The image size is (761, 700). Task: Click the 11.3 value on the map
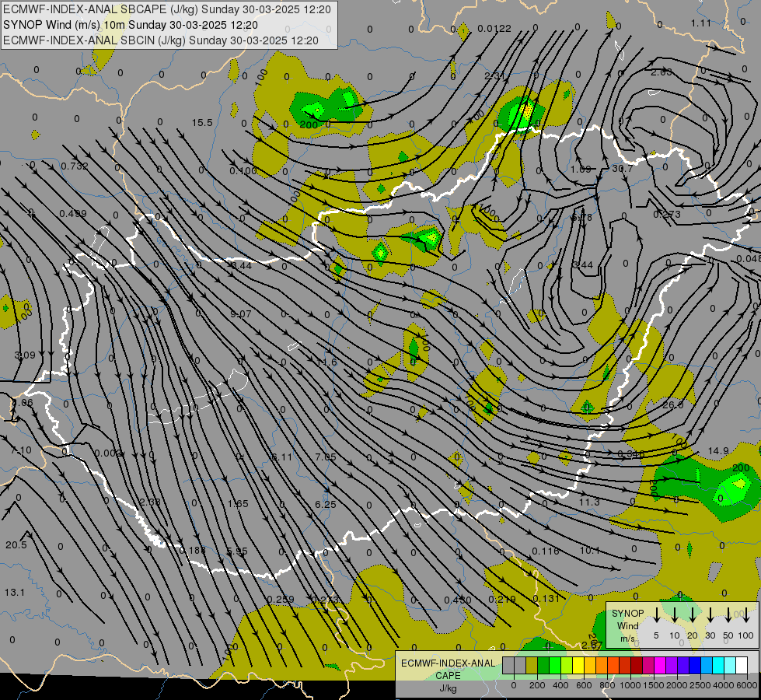[589, 502]
